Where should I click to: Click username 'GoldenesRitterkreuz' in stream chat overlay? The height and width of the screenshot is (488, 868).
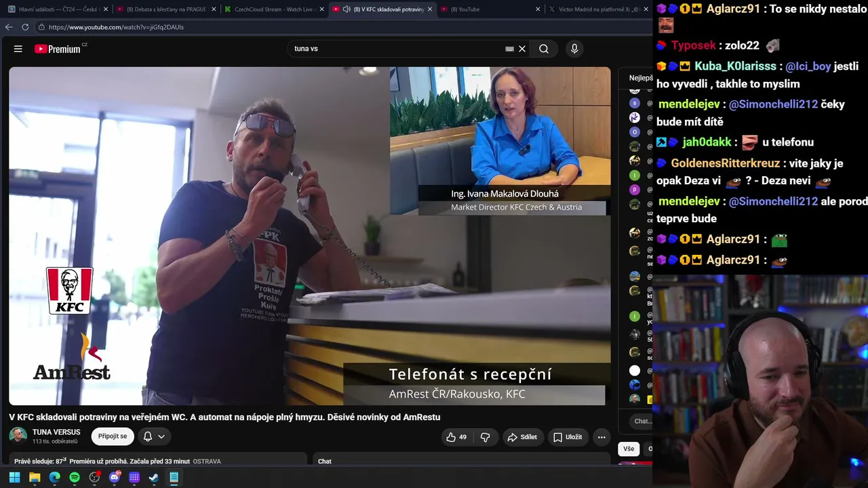(x=726, y=163)
